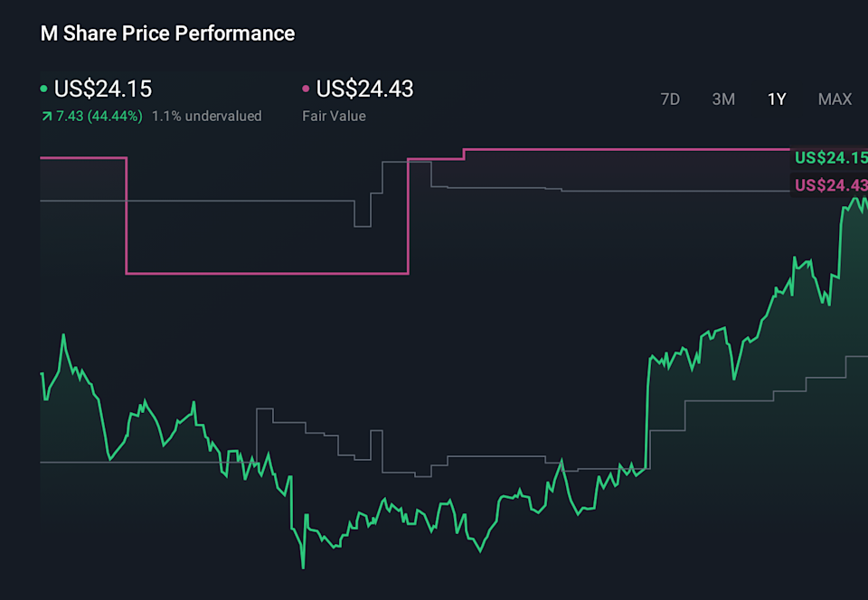Select the 1Y time range tab
Screen dimensions: 868x600
tap(777, 99)
